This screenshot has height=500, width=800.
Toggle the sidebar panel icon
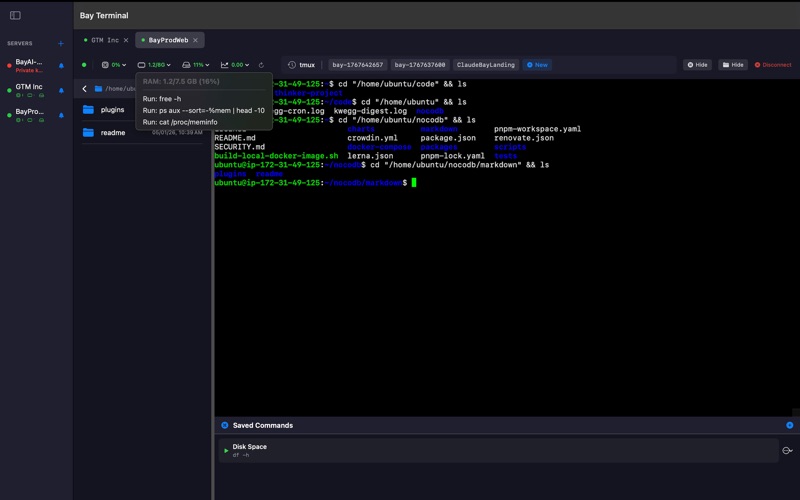pos(15,15)
